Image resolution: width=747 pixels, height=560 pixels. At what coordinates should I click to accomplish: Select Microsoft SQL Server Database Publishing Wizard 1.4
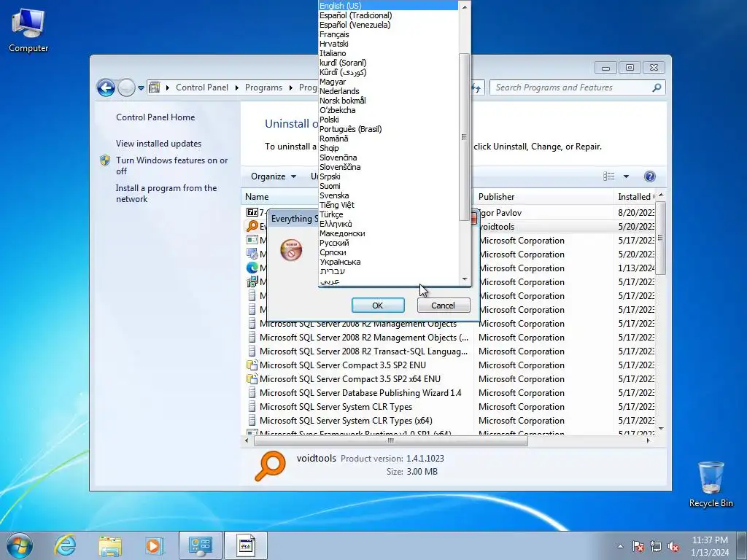[x=360, y=393]
